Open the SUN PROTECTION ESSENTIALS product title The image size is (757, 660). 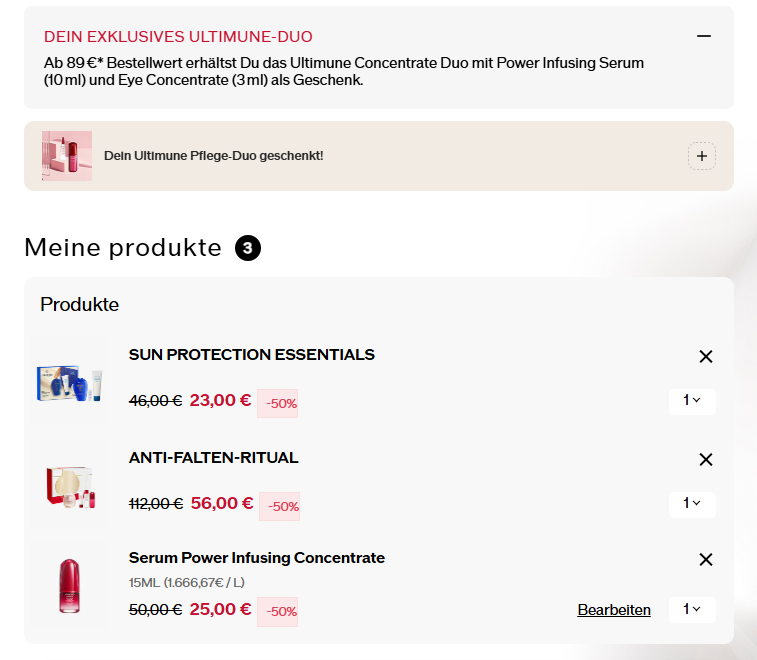(252, 354)
